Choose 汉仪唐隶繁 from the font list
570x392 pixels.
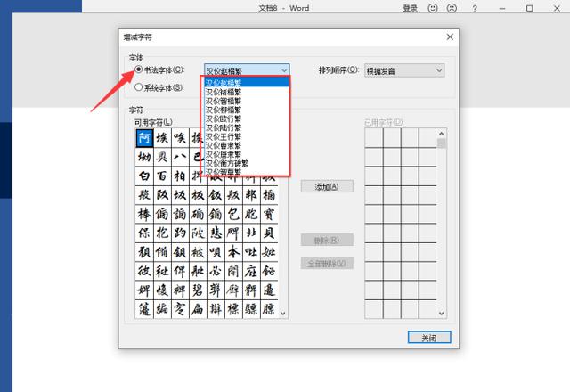pyautogui.click(x=247, y=154)
